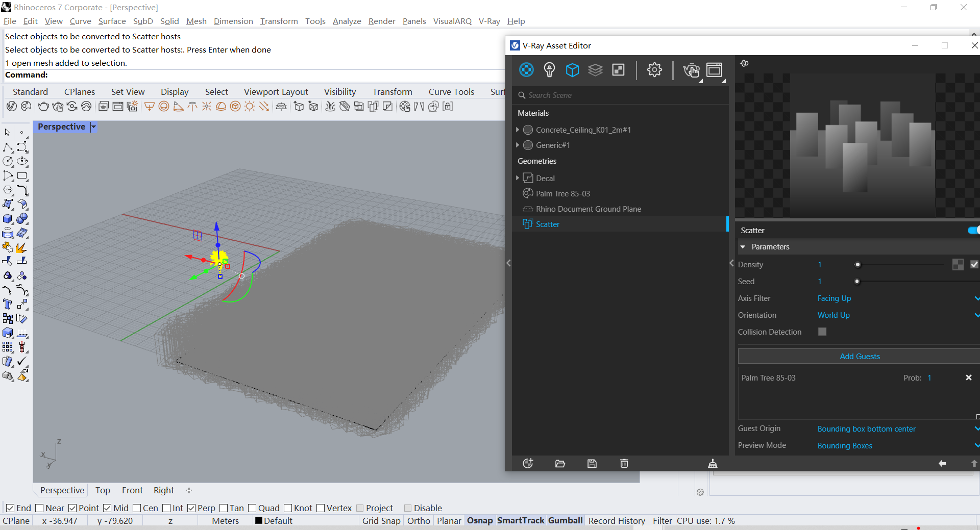Open Geometries cube icon in Asset Editor
The width and height of the screenshot is (980, 530).
pyautogui.click(x=572, y=69)
